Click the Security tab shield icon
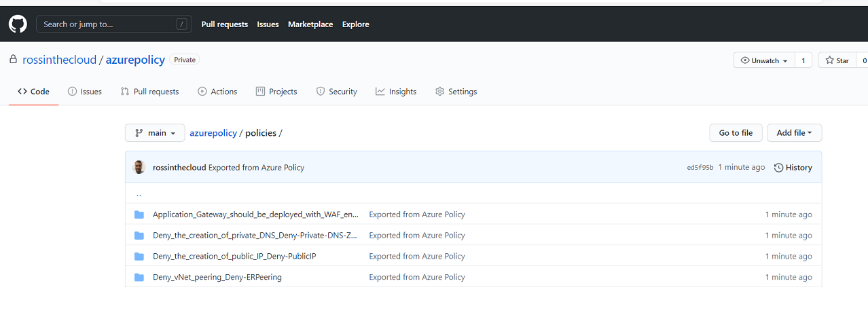This screenshot has height=315, width=868. (x=321, y=92)
